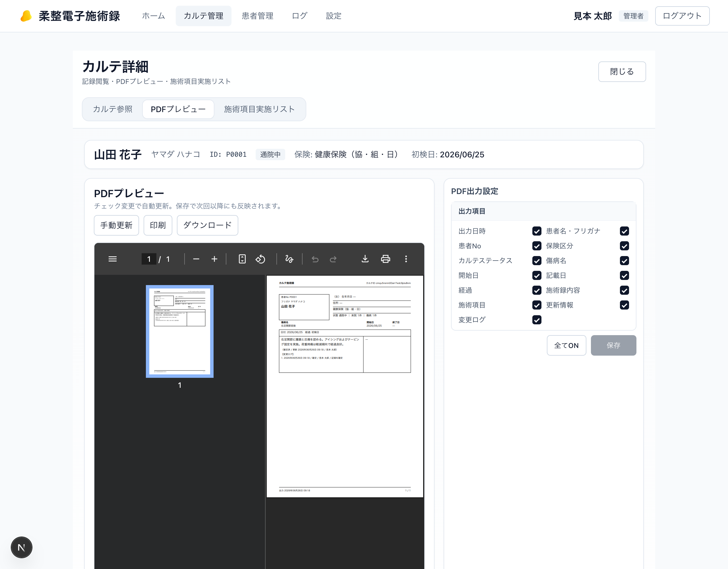Select PDFプレビュー tab
The image size is (728, 569).
178,109
